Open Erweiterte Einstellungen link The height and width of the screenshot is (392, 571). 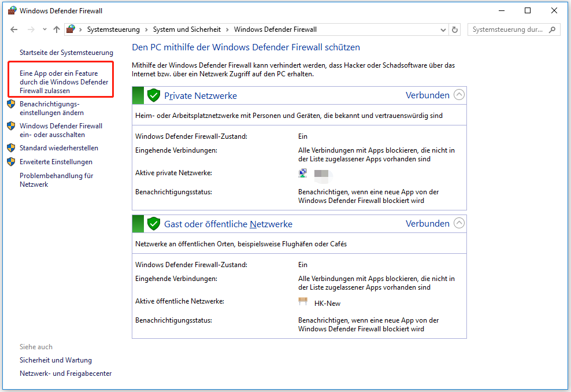pyautogui.click(x=56, y=162)
